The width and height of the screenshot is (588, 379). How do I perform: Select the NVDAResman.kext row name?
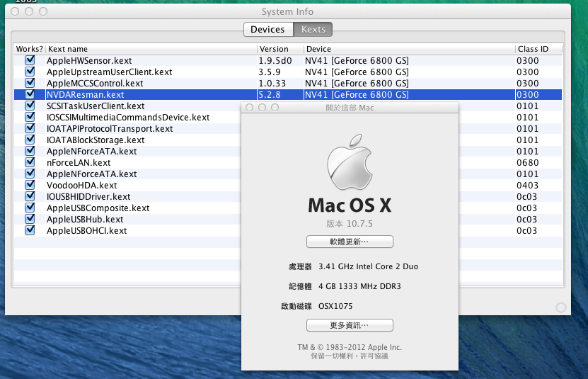(85, 95)
